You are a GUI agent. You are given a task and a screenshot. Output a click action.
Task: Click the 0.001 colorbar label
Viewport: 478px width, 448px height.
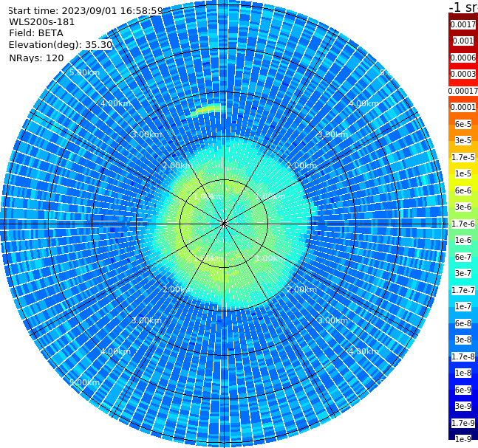click(x=463, y=41)
